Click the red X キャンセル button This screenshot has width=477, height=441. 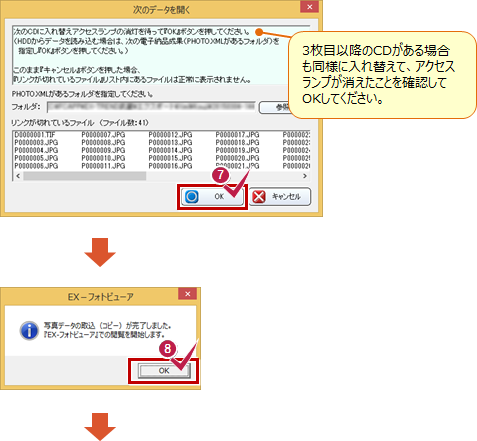(x=280, y=197)
